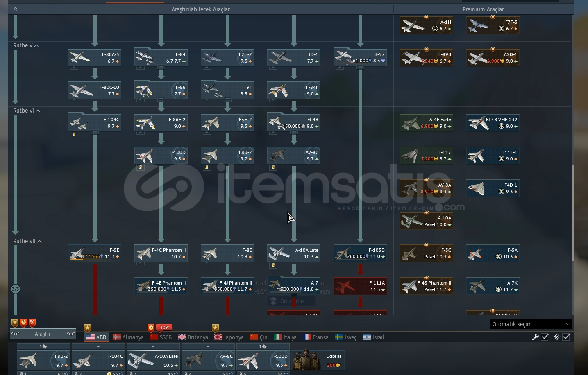The height and width of the screenshot is (375, 588).
Task: Select the F-84 aircraft card
Action: coord(161,58)
